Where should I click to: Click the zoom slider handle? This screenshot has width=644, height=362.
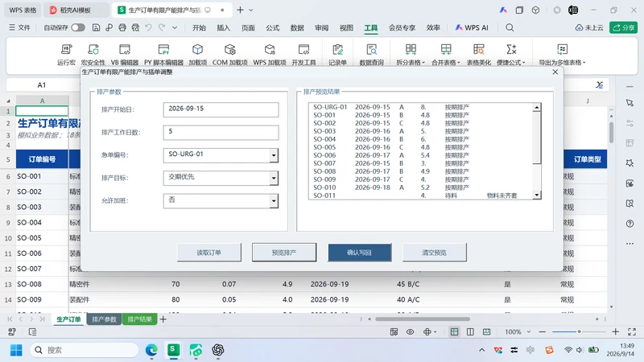[579, 331]
